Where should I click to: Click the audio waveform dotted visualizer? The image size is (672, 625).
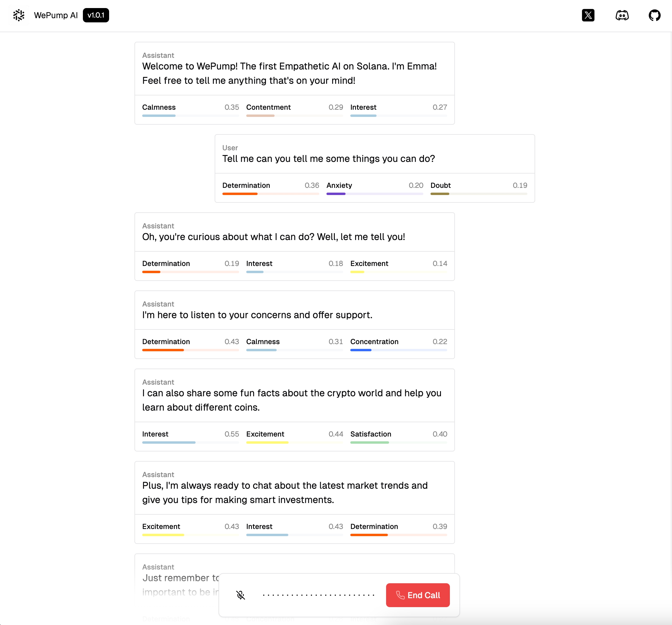pyautogui.click(x=318, y=595)
